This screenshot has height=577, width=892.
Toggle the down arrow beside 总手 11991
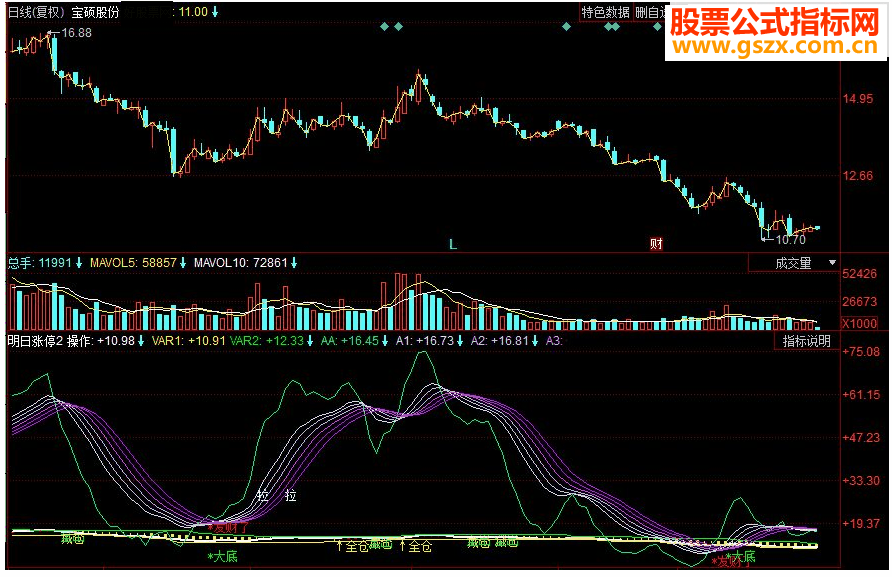(x=77, y=259)
